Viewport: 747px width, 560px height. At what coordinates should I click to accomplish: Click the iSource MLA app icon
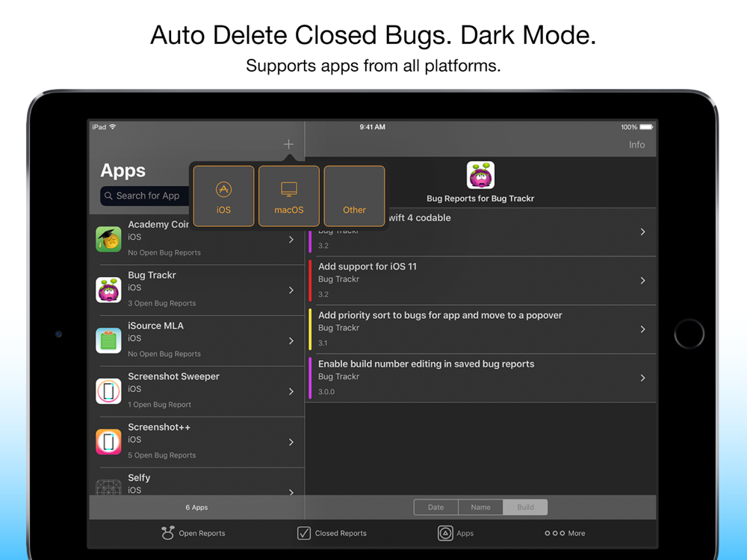108,340
